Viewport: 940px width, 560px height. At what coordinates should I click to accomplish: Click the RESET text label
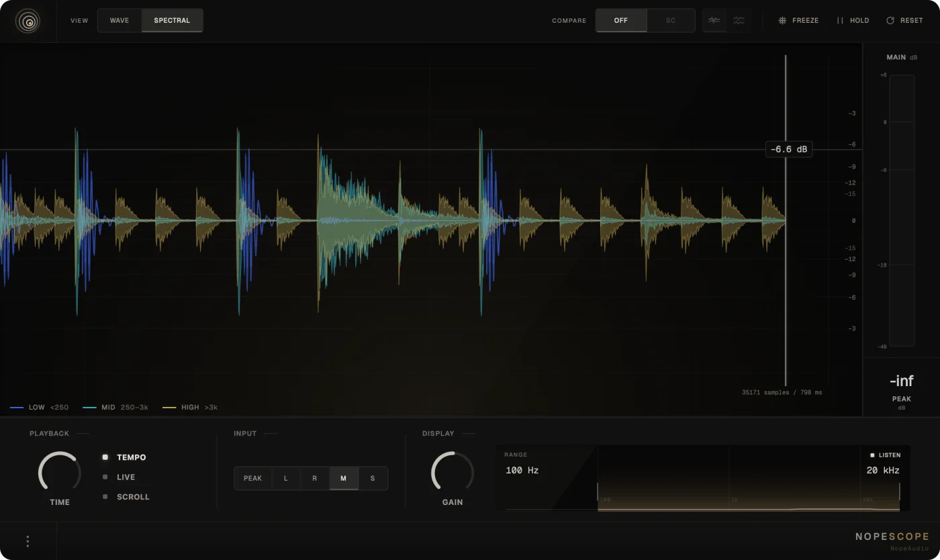(912, 21)
